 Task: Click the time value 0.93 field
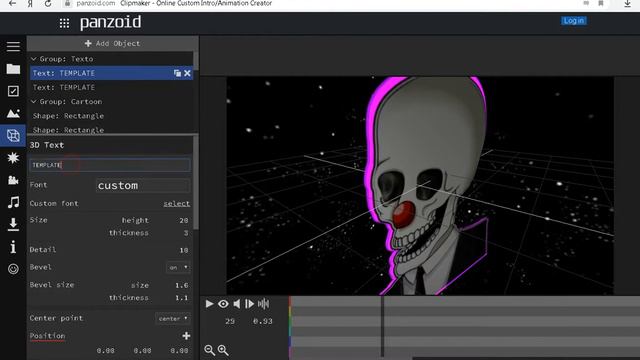tap(262, 321)
